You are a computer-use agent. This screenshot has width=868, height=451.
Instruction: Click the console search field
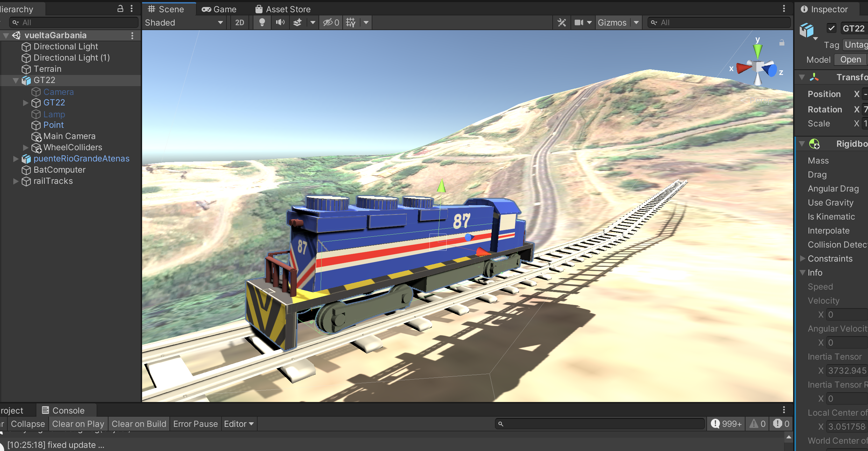tap(600, 424)
